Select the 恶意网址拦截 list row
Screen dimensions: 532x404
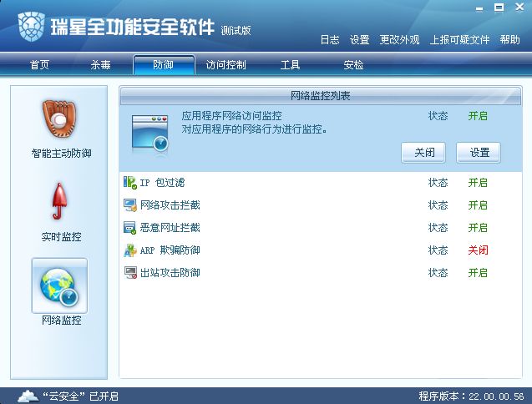[x=321, y=228]
